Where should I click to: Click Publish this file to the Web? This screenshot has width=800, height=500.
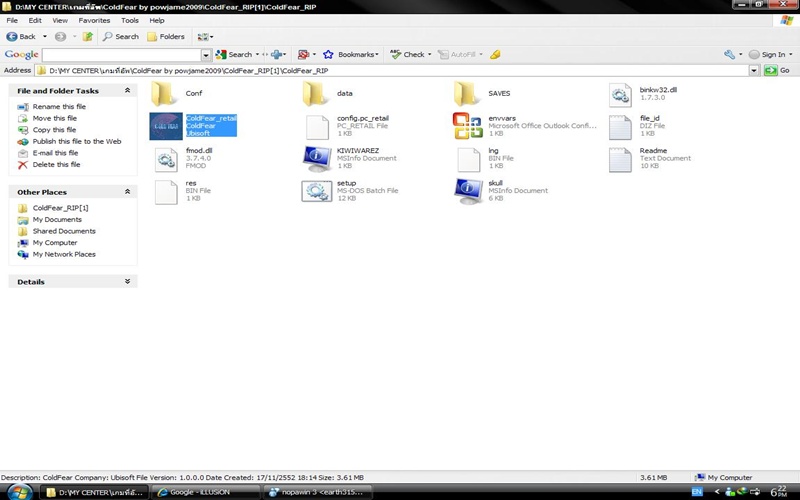tap(77, 141)
